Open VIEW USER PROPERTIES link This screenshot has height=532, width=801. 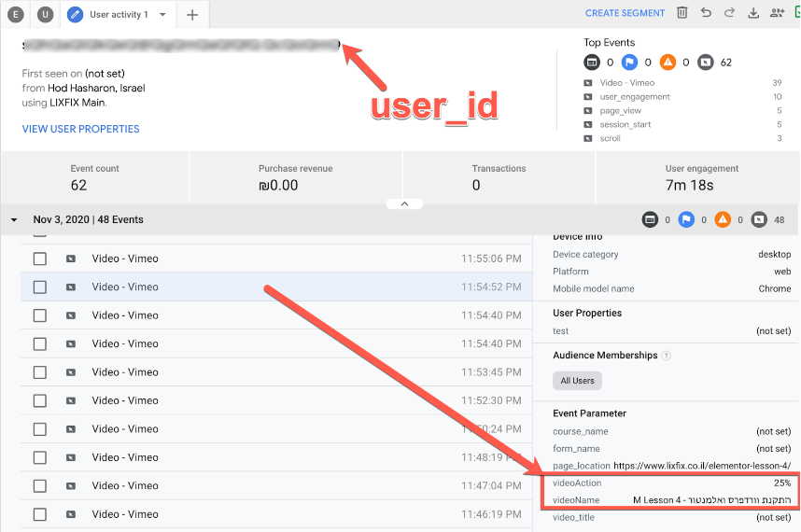tap(80, 129)
